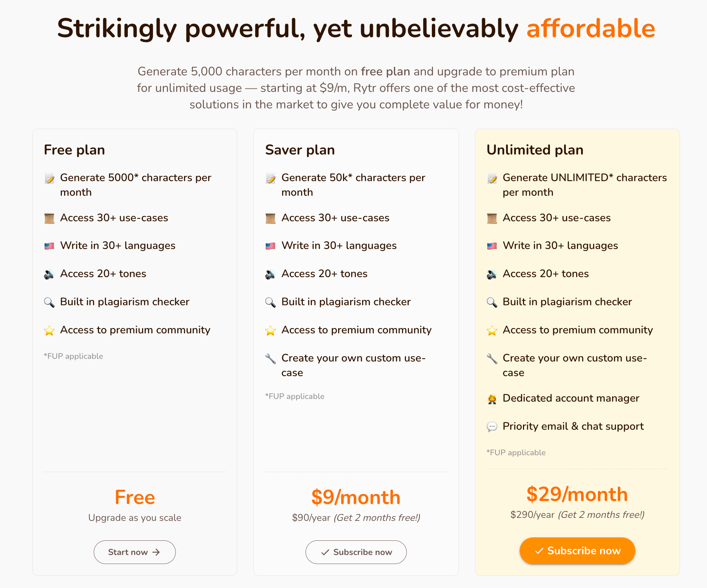Image resolution: width=707 pixels, height=588 pixels.
Task: Click Dedicated account manager feature text
Action: (571, 398)
